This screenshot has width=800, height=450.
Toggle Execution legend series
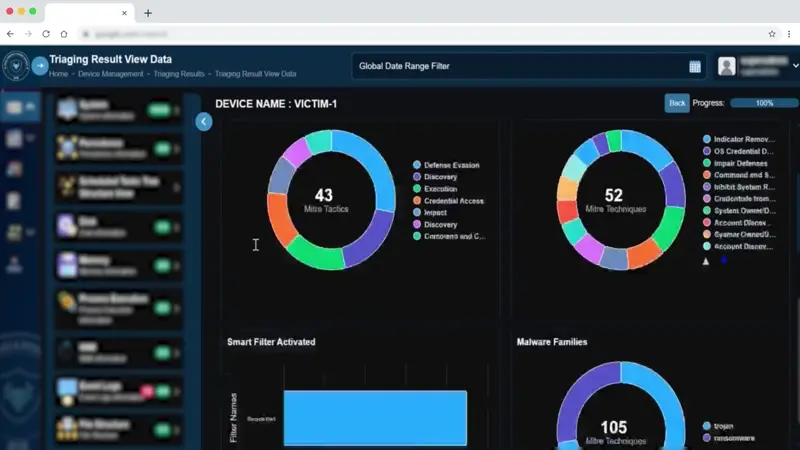435,189
